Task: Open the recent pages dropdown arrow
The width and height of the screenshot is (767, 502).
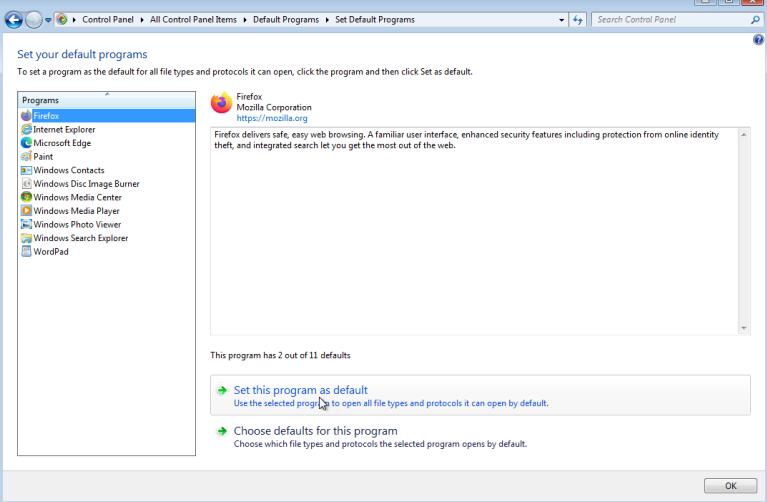Action: pyautogui.click(x=48, y=20)
